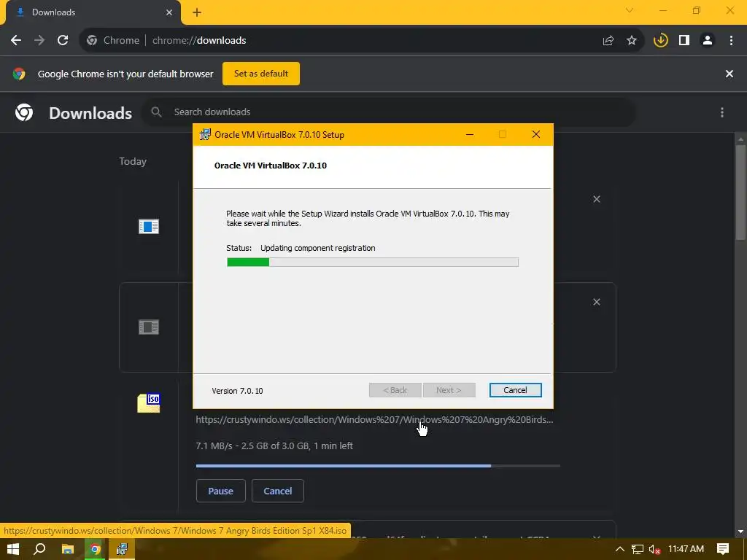This screenshot has height=560, width=747.
Task: Open a new Chrome tab
Action: pos(197,13)
